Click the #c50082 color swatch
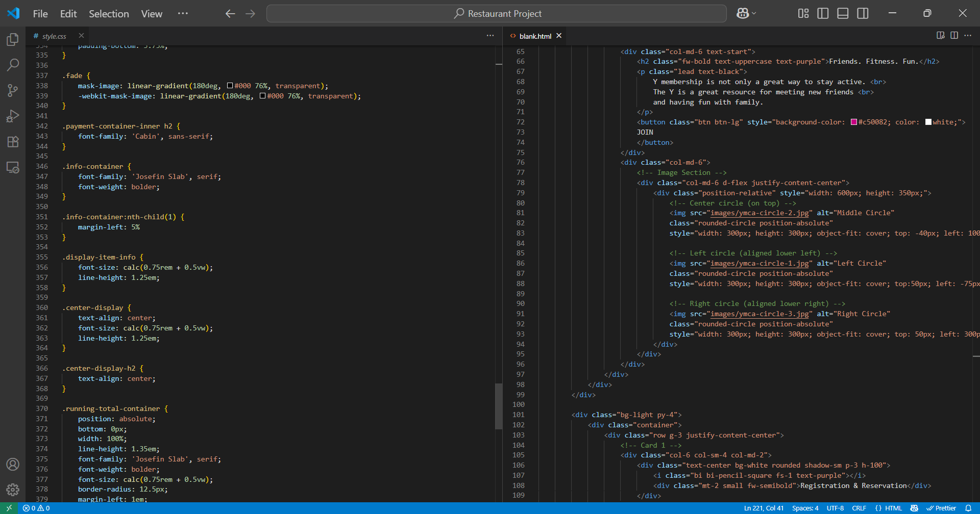The height and width of the screenshot is (514, 980). click(854, 122)
